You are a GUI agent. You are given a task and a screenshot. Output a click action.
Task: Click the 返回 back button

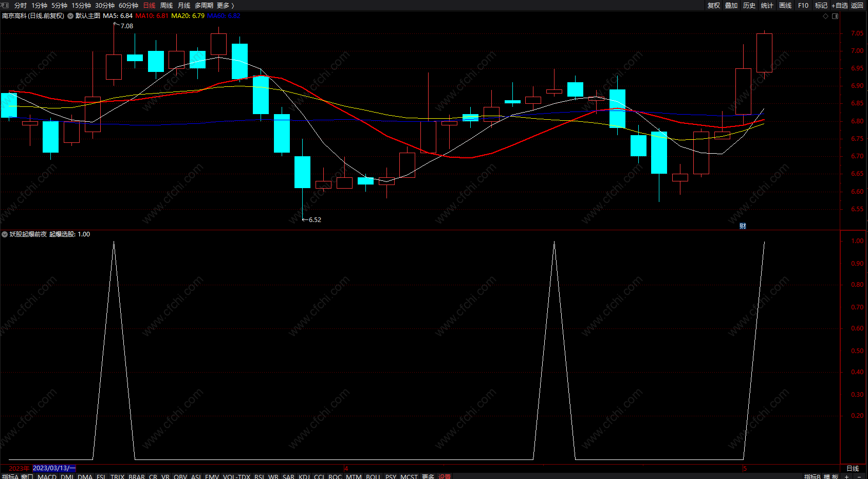(x=857, y=5)
